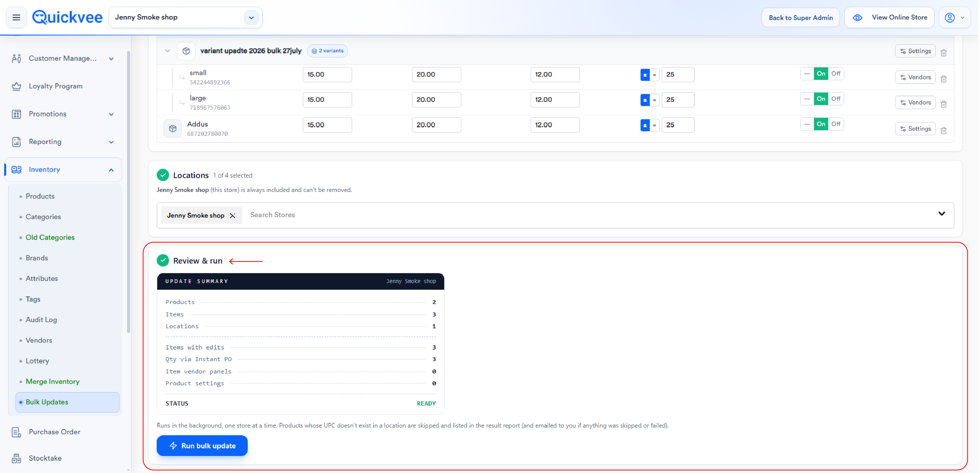
Task: Open the hamburger menu icon
Action: click(16, 18)
